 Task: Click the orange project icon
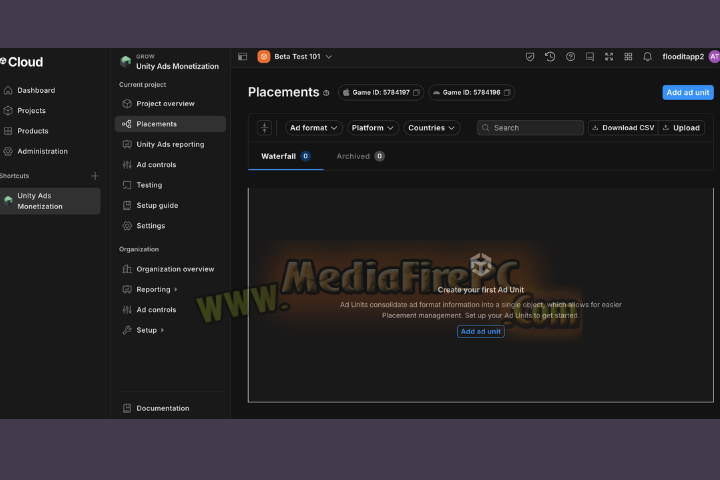[x=264, y=56]
